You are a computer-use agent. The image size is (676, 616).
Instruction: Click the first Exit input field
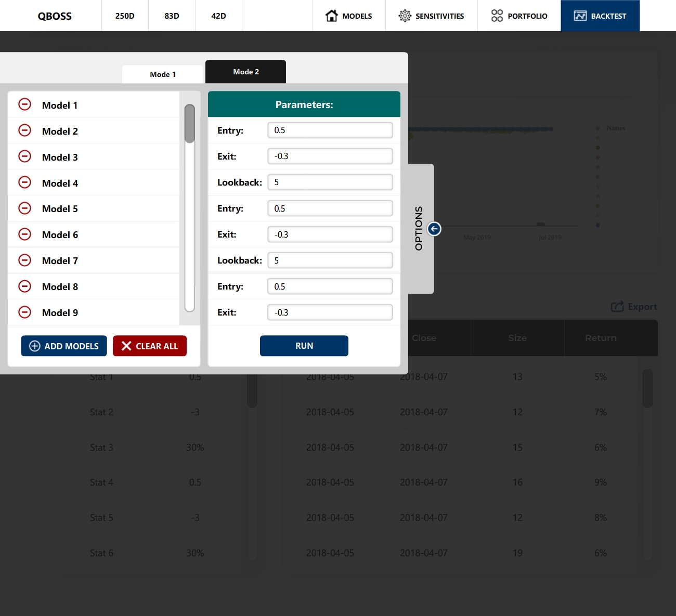[x=330, y=156]
